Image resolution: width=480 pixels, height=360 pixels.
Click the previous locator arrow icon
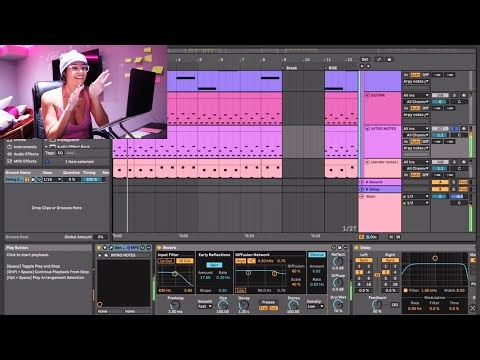[362, 66]
